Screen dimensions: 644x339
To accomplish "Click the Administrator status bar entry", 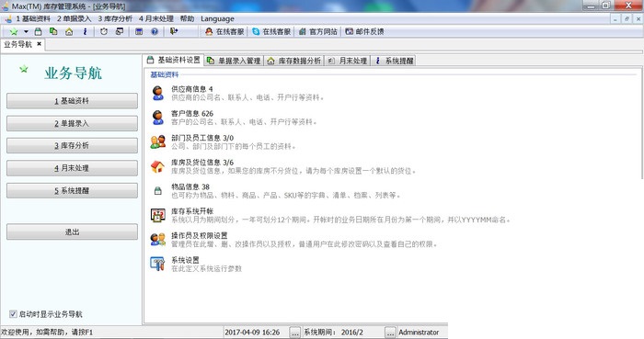I will pyautogui.click(x=419, y=333).
